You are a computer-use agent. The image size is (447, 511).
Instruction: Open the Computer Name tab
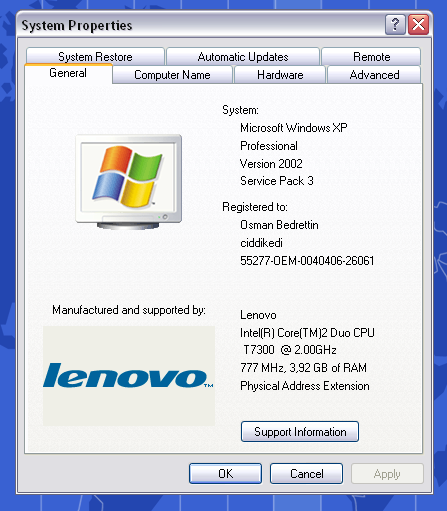tap(172, 75)
